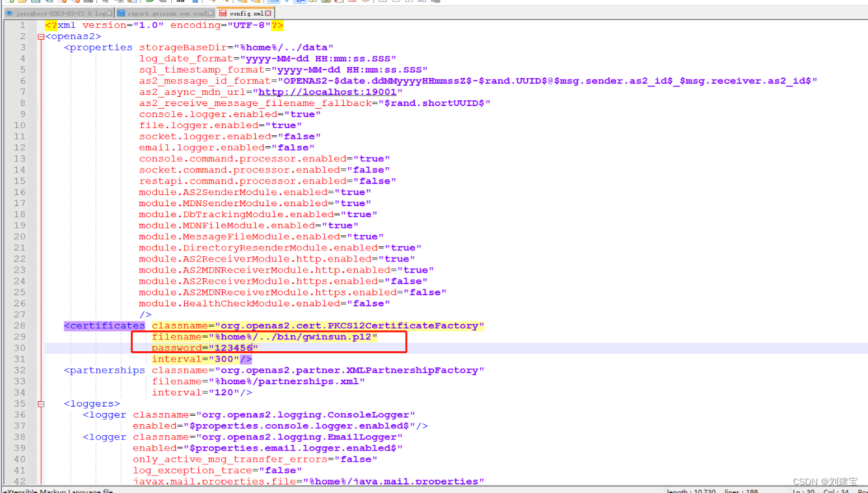Click the restapi.command.processor.enabled line
This screenshot has width=868, height=493.
pos(267,181)
